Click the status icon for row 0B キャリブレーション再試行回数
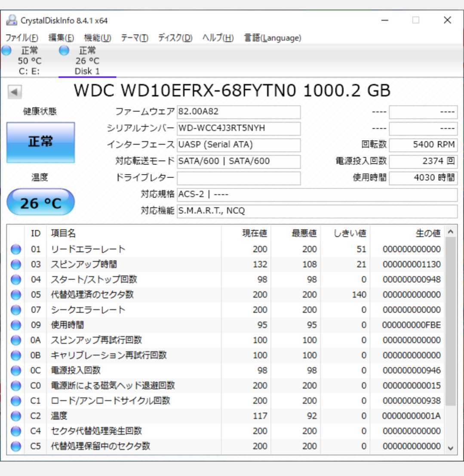Viewport: 464px width, 476px height. coord(16,355)
